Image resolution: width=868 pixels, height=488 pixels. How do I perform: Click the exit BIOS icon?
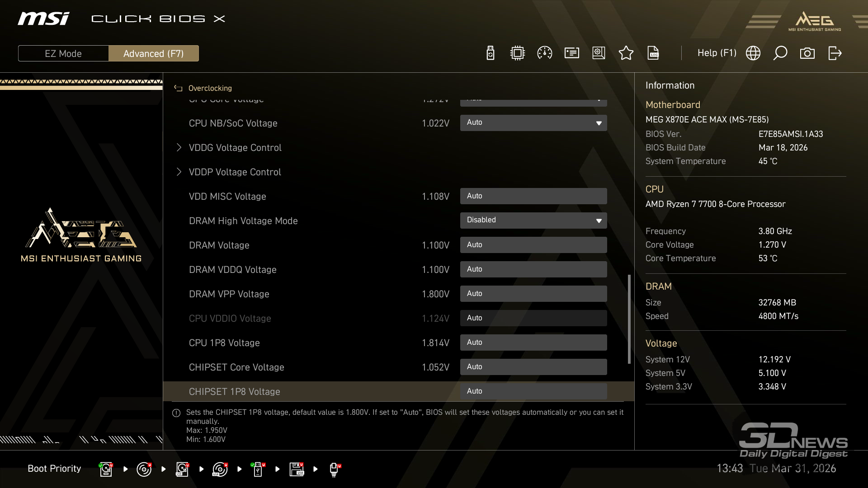[835, 53]
